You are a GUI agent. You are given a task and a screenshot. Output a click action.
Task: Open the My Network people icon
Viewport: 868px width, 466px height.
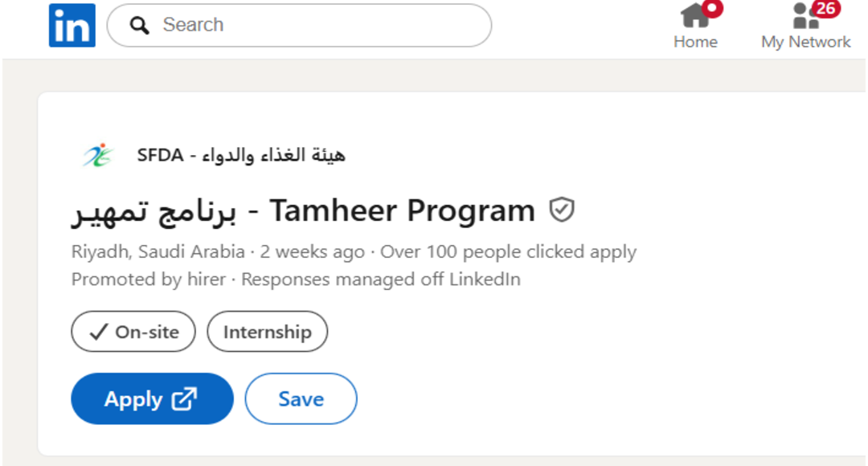805,15
